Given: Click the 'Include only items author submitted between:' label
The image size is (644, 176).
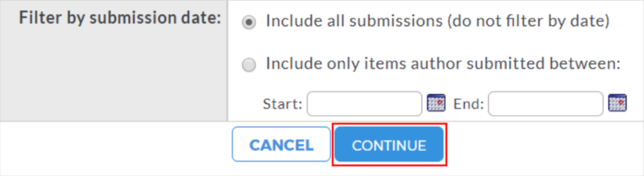Looking at the screenshot, I should [x=443, y=64].
